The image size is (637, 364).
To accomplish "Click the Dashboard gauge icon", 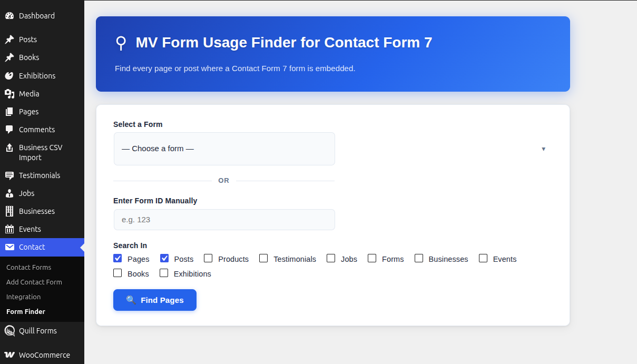I will pos(9,16).
